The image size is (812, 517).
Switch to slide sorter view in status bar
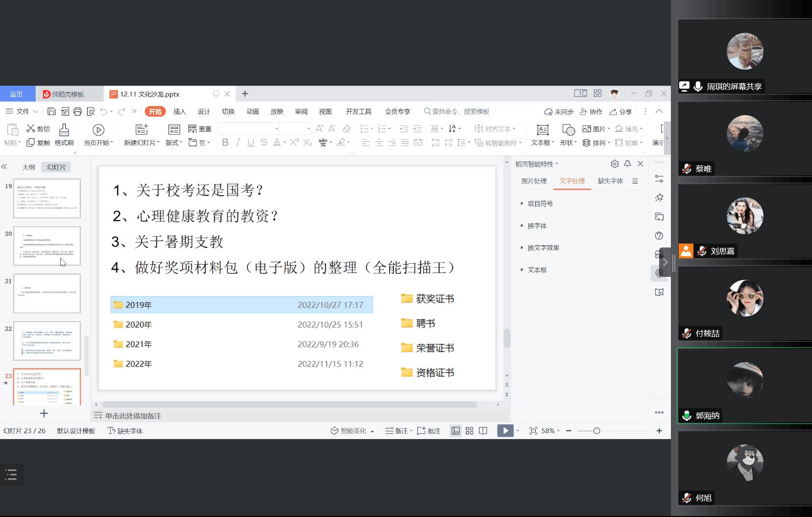[469, 431]
